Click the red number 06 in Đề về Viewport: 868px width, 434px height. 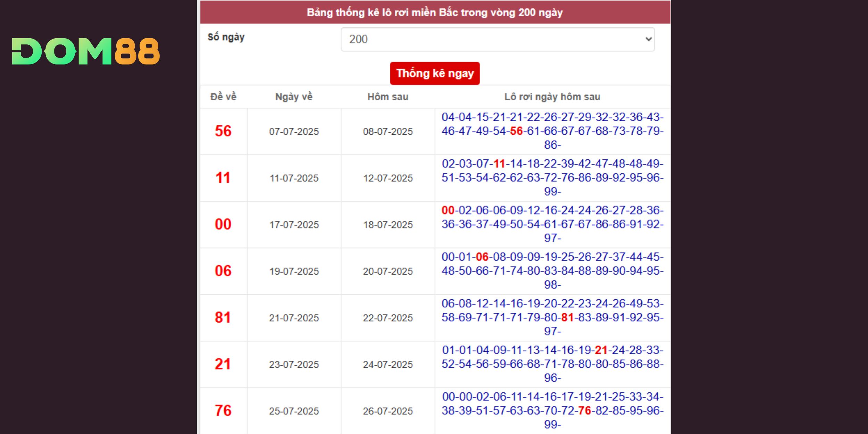tap(223, 271)
